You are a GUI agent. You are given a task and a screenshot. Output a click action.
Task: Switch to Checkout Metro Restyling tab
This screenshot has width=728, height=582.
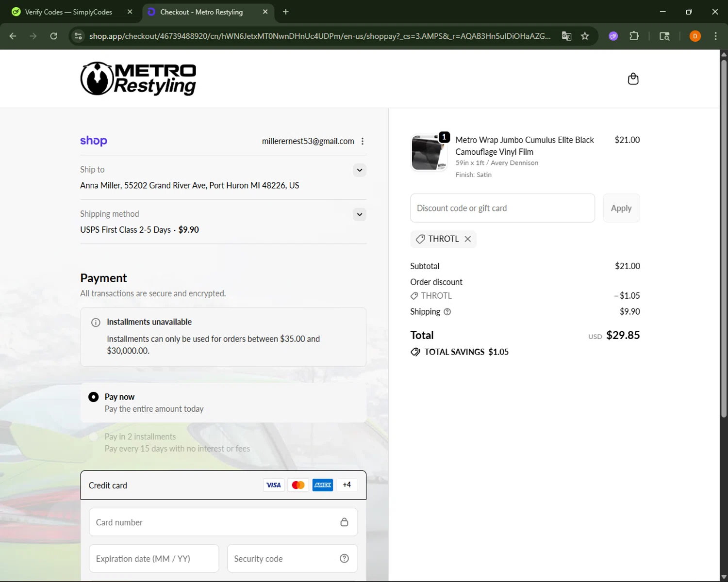coord(208,12)
